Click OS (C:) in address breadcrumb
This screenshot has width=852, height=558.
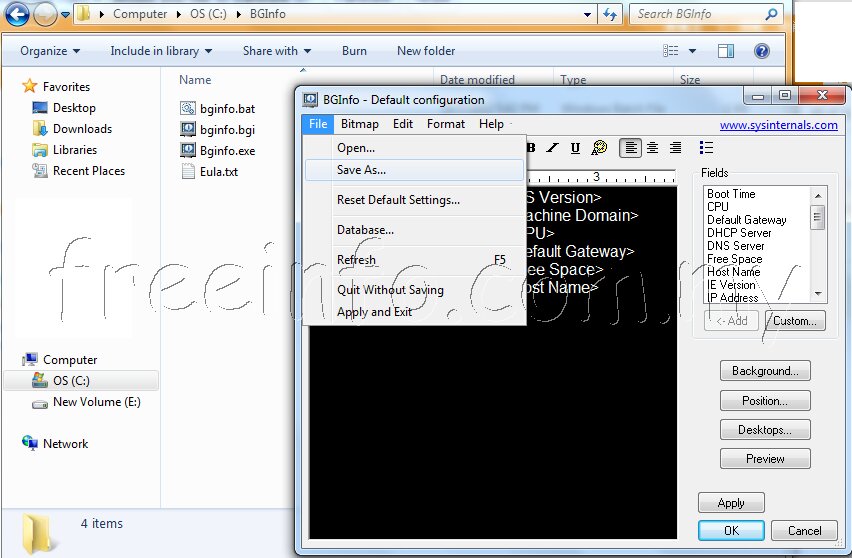[208, 14]
